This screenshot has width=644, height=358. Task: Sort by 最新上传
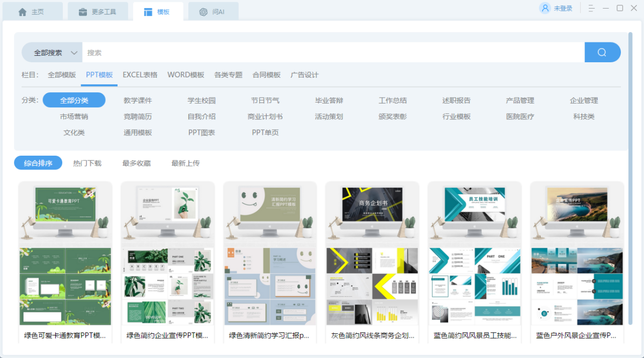point(186,163)
